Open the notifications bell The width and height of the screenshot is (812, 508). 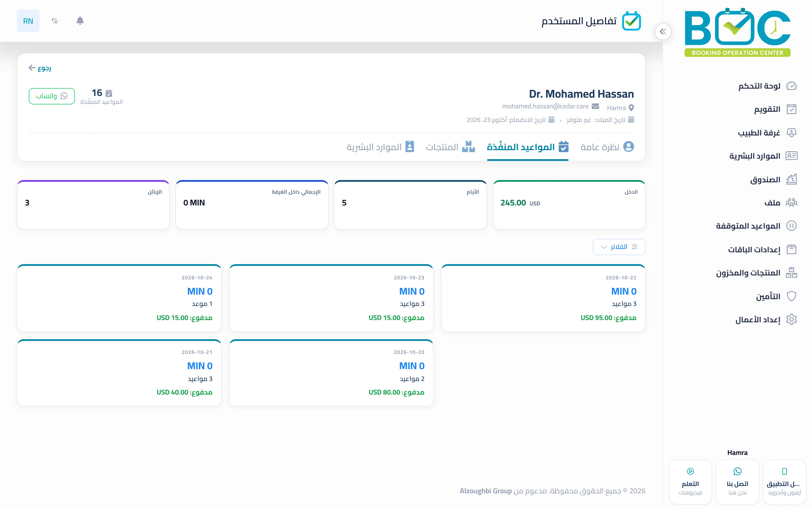[80, 21]
